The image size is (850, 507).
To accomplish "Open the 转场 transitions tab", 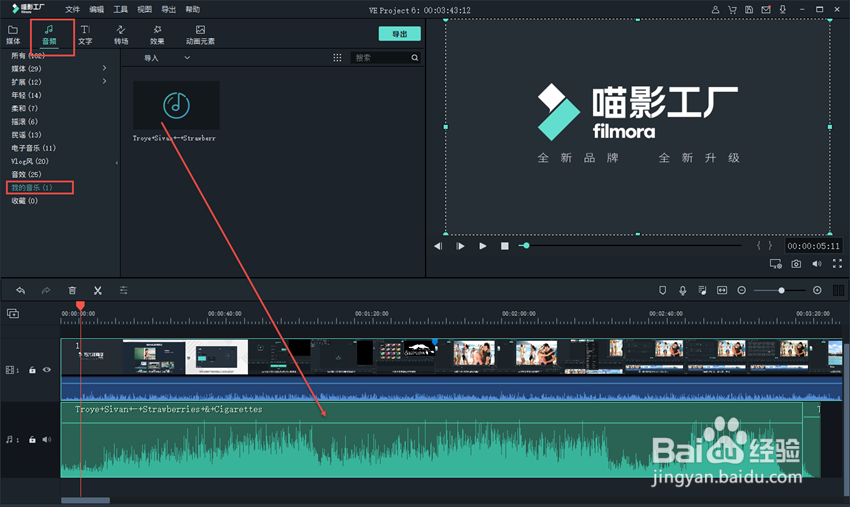I will 121,35.
